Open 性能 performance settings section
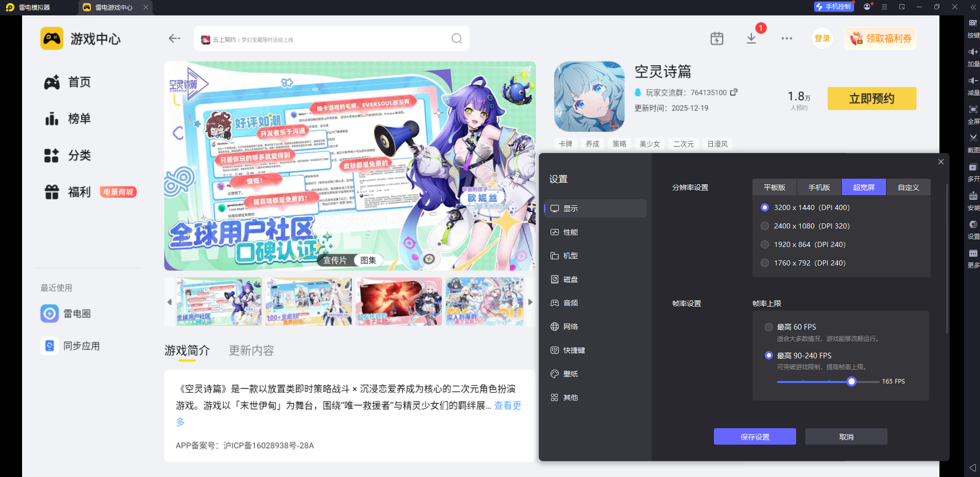The width and height of the screenshot is (980, 477). tap(595, 232)
